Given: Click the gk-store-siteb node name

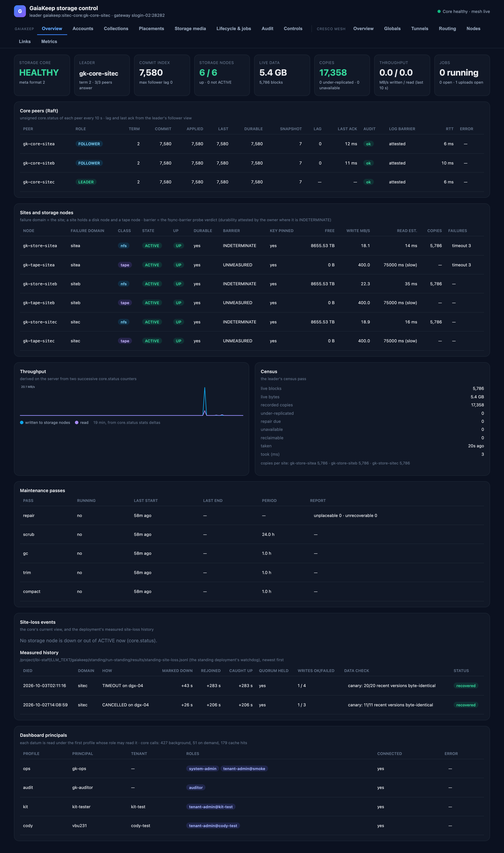Looking at the screenshot, I should point(40,284).
